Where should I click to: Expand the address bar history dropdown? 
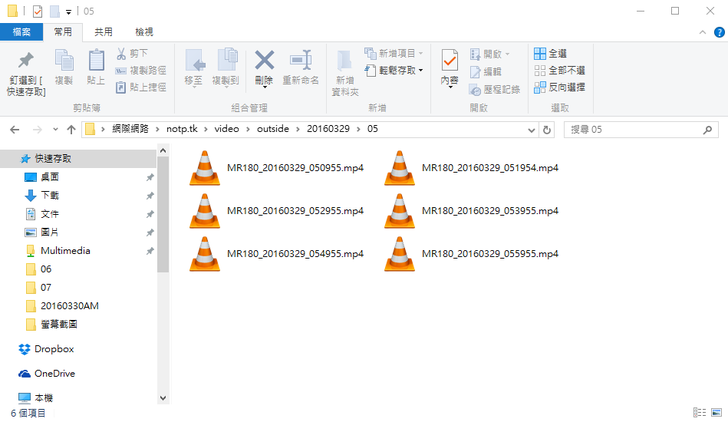point(532,130)
